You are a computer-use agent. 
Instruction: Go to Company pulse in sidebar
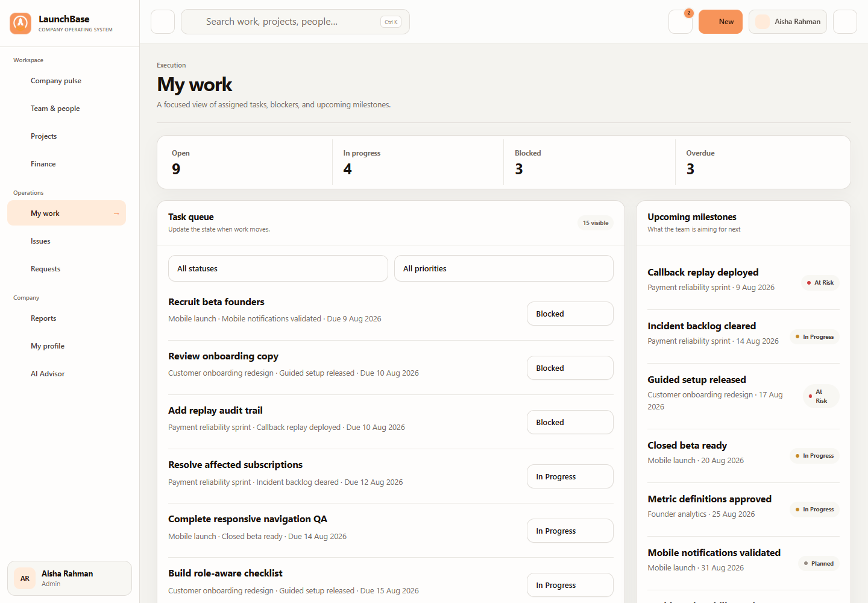pyautogui.click(x=66, y=81)
